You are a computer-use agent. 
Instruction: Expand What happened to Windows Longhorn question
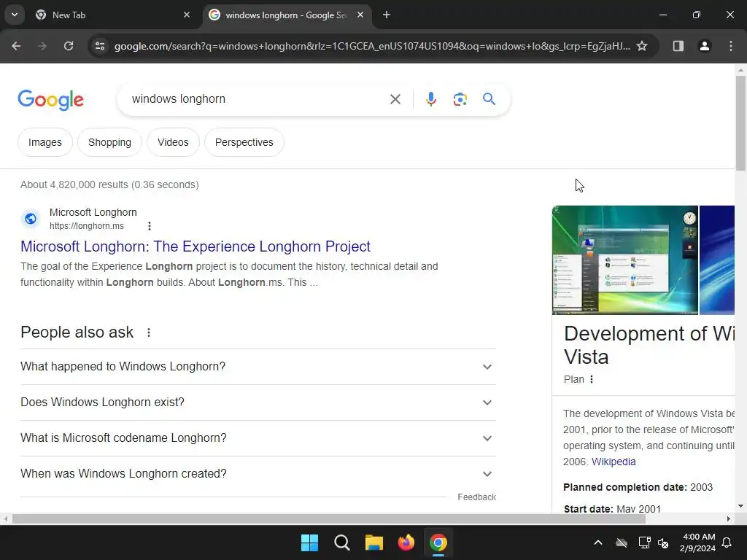258,367
